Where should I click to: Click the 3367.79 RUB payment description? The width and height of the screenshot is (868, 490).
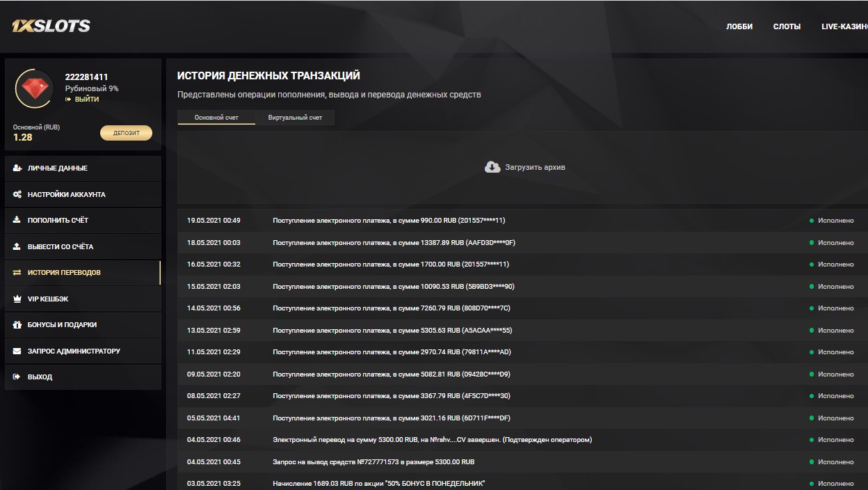392,396
